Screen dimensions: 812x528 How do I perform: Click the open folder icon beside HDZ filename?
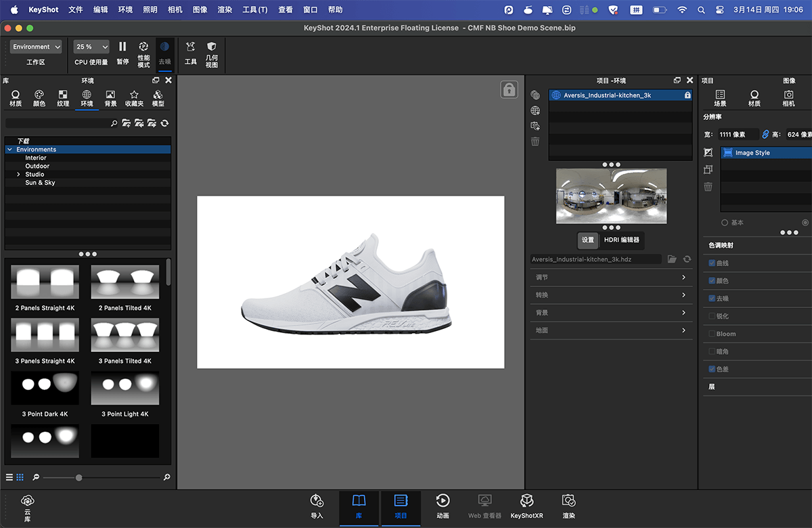(672, 259)
